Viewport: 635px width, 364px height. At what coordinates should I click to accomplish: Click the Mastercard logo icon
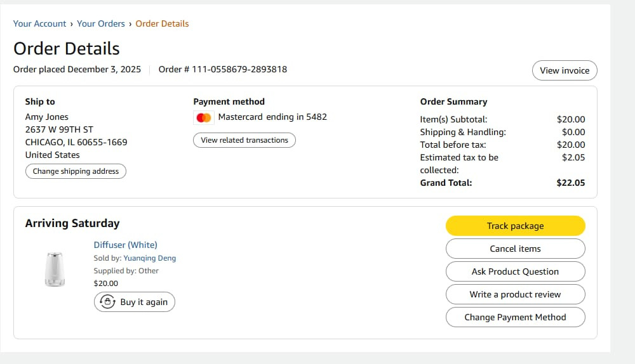tap(204, 117)
